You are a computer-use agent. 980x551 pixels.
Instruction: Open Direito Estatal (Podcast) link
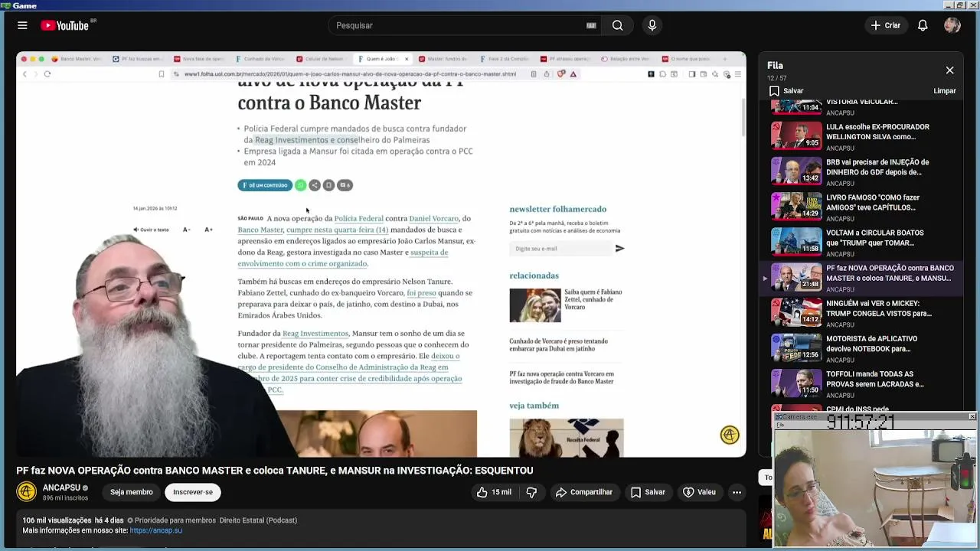tap(258, 520)
